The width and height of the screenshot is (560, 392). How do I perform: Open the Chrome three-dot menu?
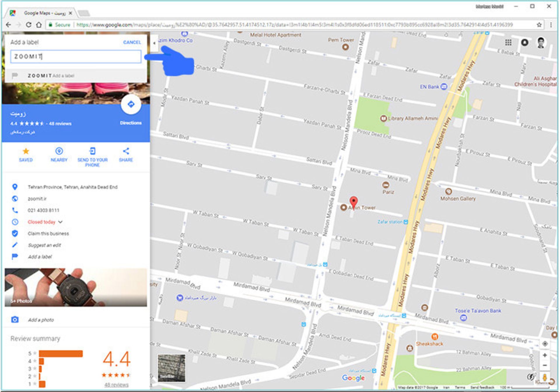click(x=551, y=25)
